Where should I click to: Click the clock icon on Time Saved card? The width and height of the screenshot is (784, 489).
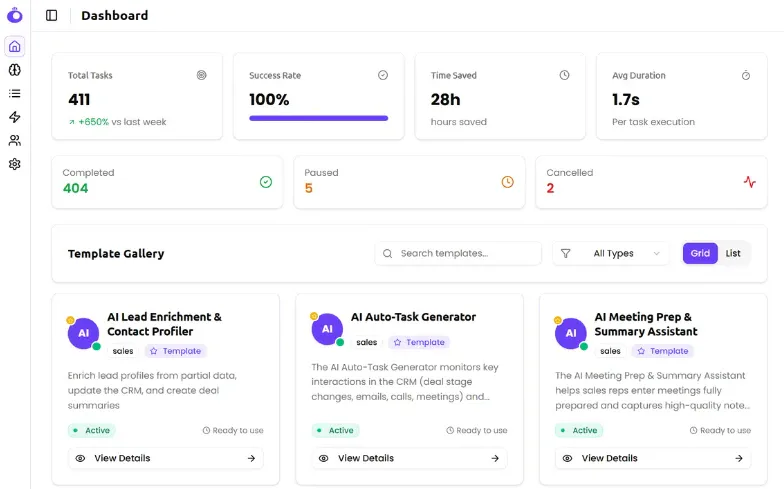tap(564, 75)
